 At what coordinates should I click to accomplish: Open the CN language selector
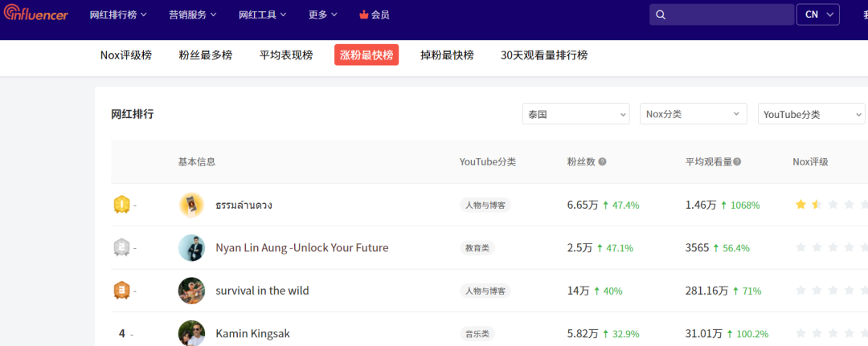(x=817, y=14)
